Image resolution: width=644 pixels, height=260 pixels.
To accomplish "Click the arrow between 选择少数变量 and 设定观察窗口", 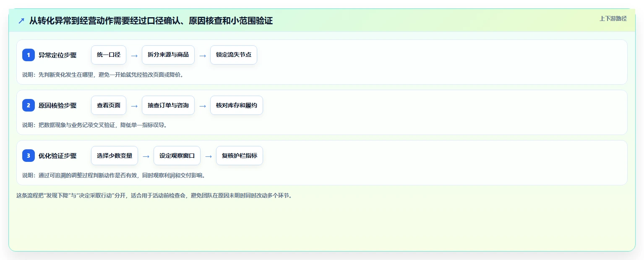I will [x=146, y=156].
